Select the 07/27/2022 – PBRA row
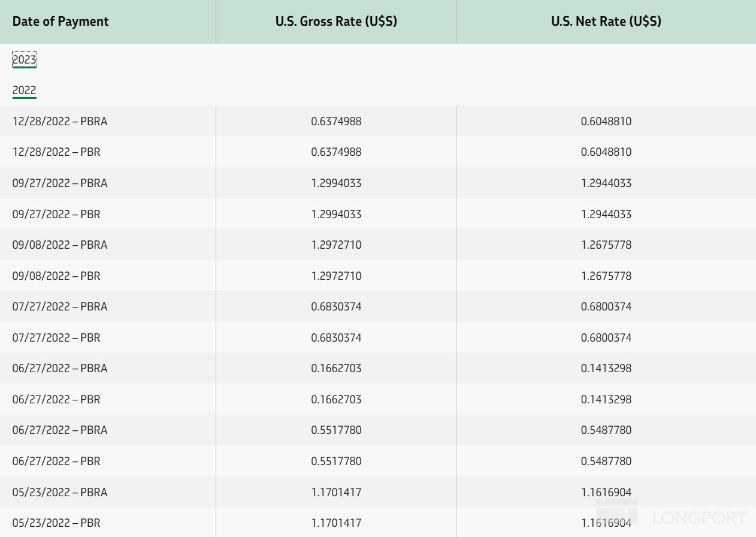 click(378, 307)
